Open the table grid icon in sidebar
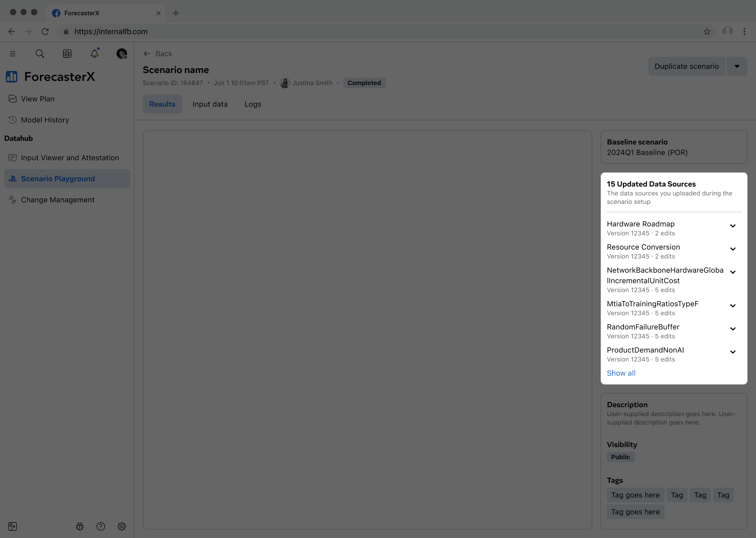The image size is (756, 538). click(x=67, y=54)
